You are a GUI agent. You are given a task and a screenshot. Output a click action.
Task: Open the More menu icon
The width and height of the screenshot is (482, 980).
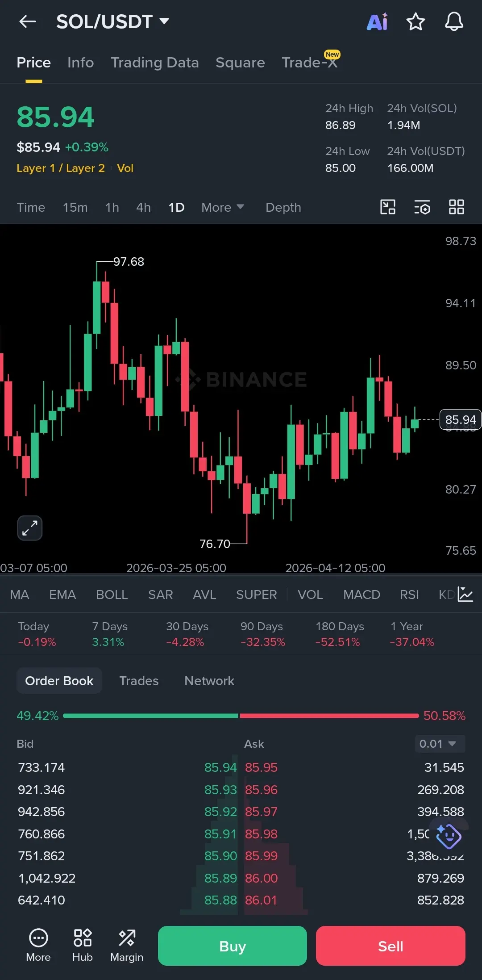tap(38, 946)
